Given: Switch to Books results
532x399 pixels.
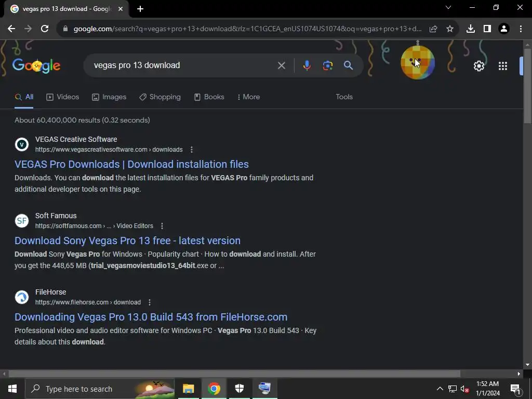Looking at the screenshot, I should coord(209,97).
